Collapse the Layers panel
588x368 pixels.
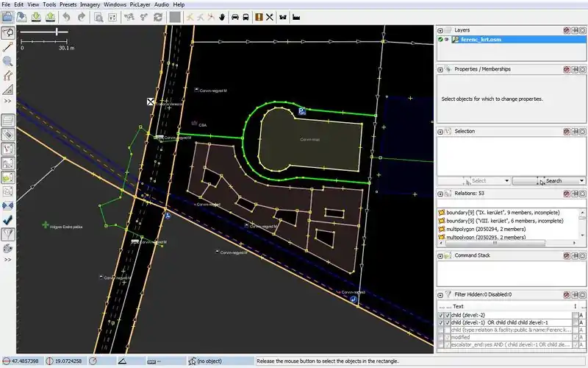(440, 30)
